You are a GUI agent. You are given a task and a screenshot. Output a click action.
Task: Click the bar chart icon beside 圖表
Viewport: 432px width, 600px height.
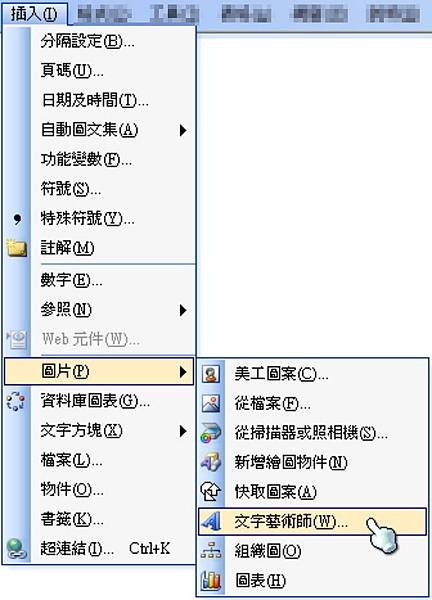(211, 580)
